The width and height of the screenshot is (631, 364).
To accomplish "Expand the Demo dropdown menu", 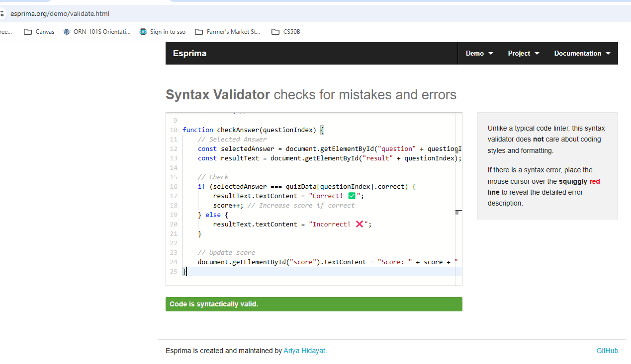I will coord(479,53).
